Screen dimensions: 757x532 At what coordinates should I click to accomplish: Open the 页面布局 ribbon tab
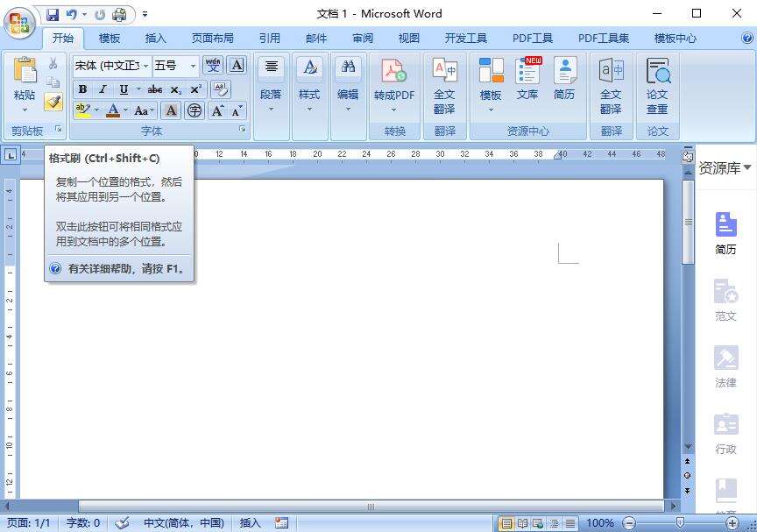[212, 39]
